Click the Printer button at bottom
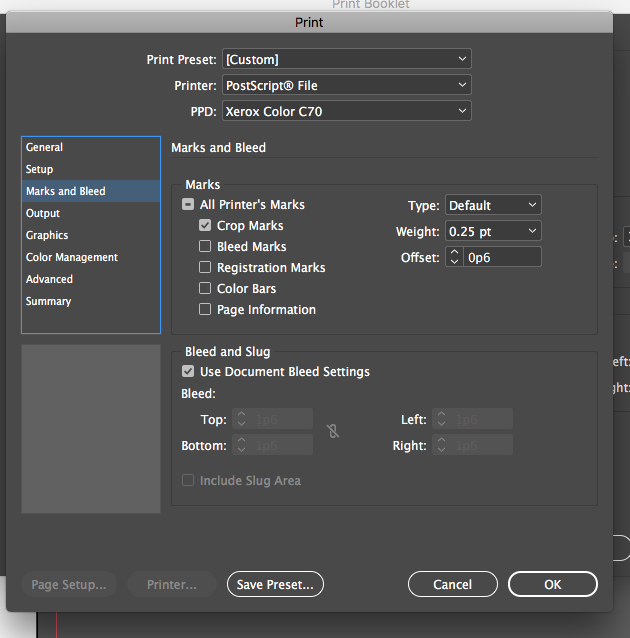This screenshot has height=638, width=630. [x=172, y=584]
